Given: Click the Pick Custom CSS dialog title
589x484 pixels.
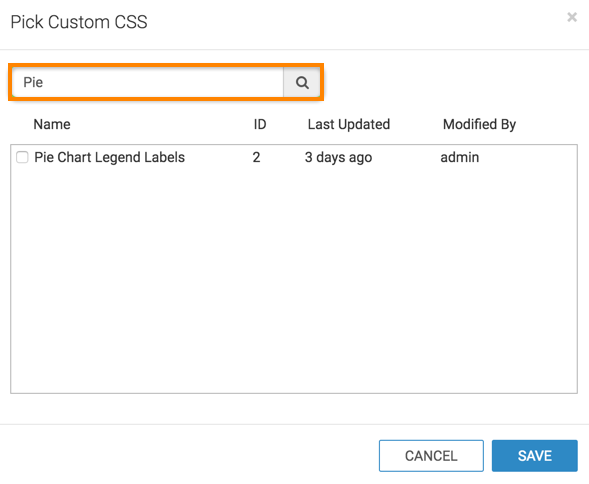Looking at the screenshot, I should pyautogui.click(x=79, y=22).
